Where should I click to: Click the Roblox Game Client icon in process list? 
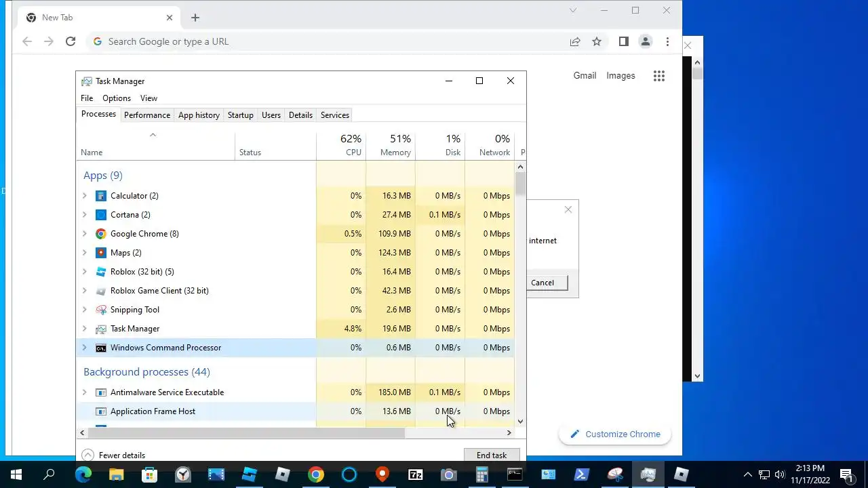[101, 291]
